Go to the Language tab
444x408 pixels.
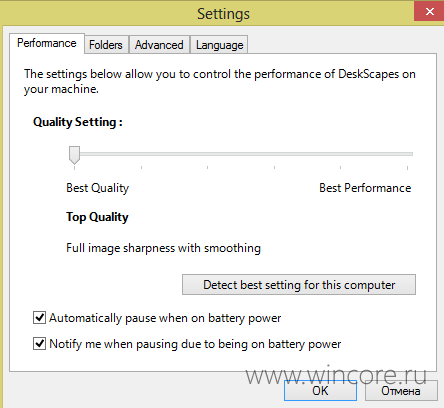(219, 45)
